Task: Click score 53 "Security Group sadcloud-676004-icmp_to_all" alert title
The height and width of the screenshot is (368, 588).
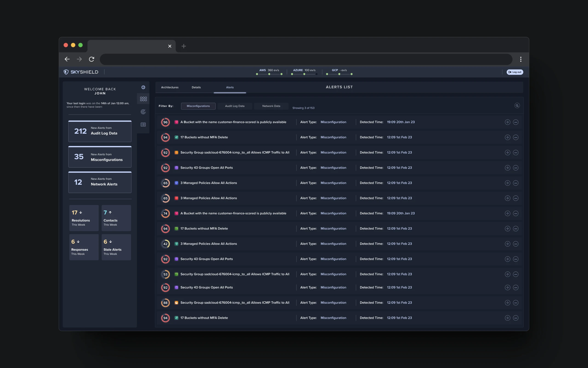Action: pos(235,274)
